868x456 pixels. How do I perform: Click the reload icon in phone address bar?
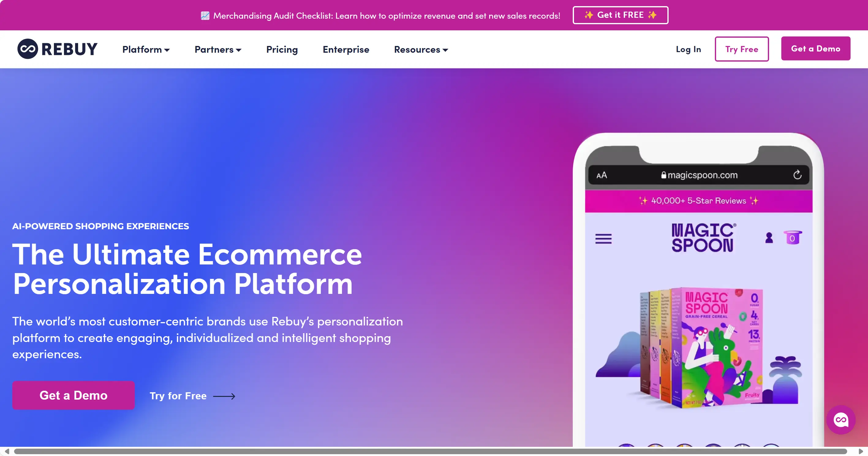point(797,175)
